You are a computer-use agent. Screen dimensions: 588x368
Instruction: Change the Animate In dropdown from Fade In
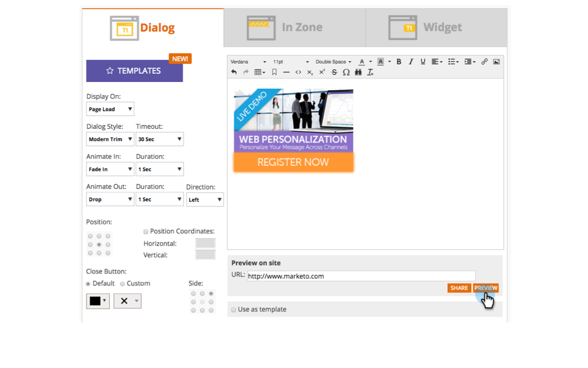110,169
